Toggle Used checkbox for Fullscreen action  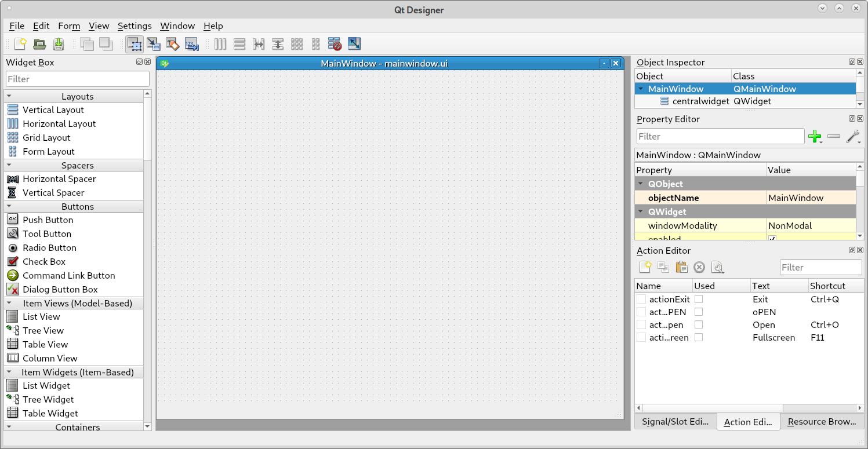pyautogui.click(x=699, y=337)
